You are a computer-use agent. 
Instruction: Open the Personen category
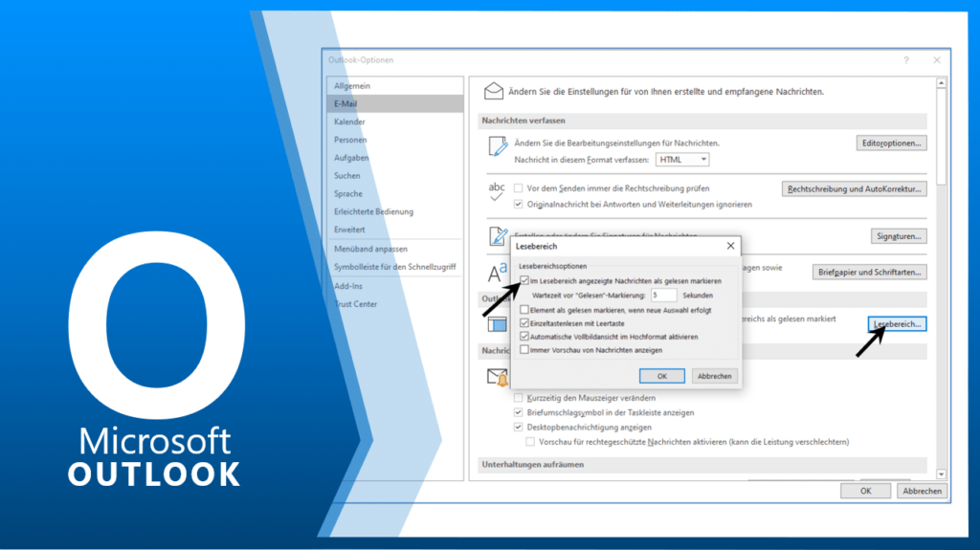click(x=350, y=140)
